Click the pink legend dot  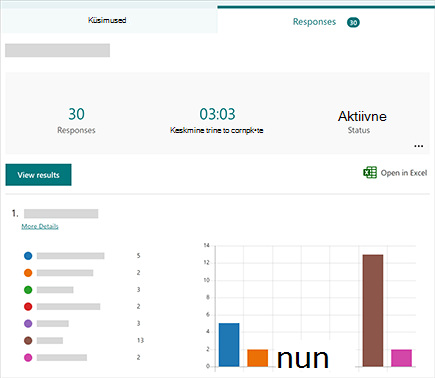pyautogui.click(x=28, y=357)
